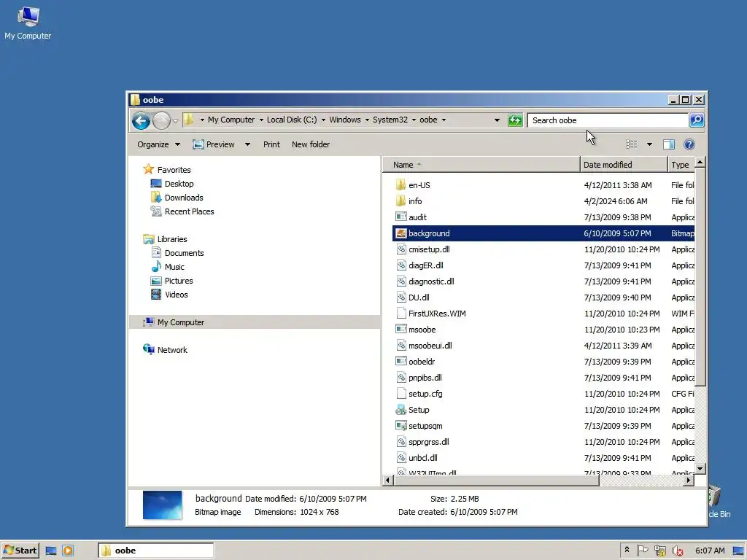Click the green refresh button
The width and height of the screenshot is (747, 560).
515,120
